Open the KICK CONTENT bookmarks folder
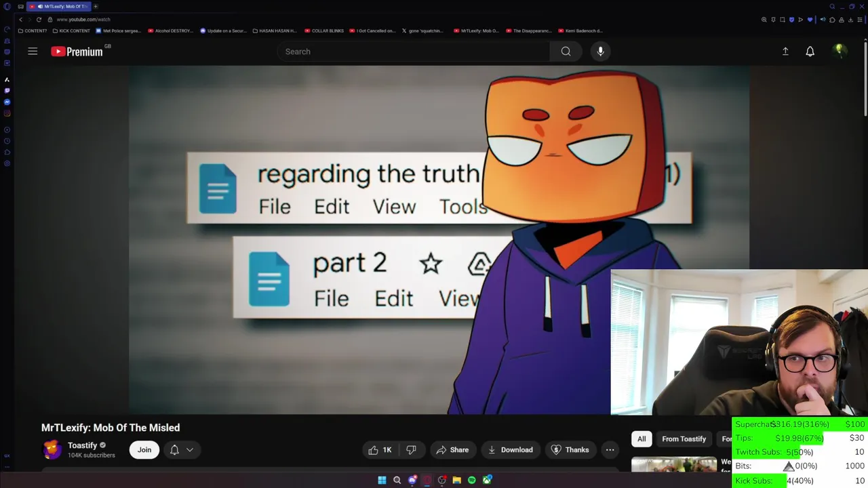The image size is (868, 488). click(71, 30)
